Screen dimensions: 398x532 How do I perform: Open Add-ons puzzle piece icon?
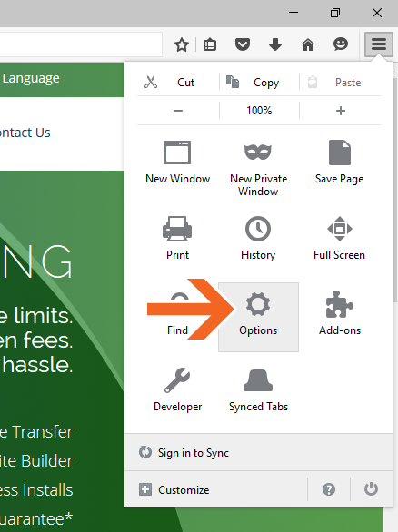coord(340,304)
